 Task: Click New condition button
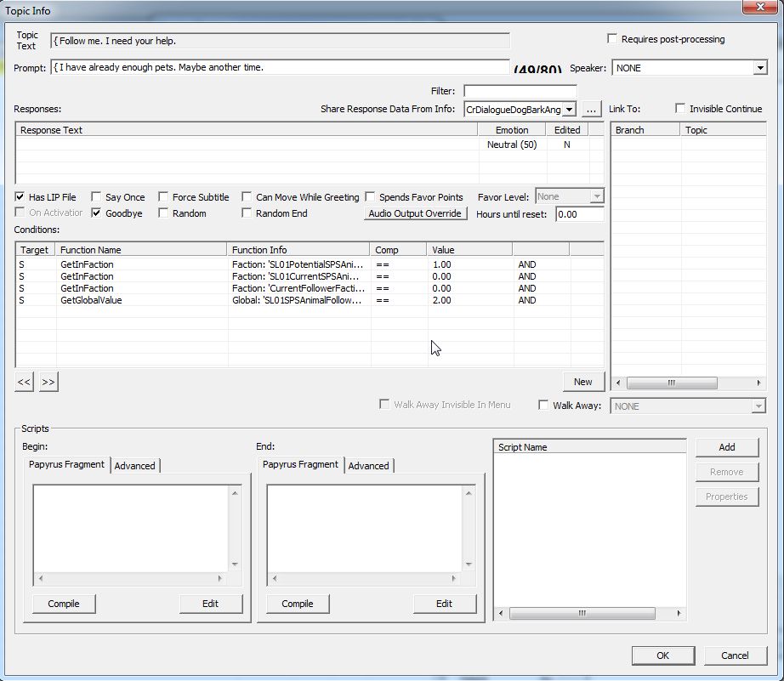tap(583, 382)
